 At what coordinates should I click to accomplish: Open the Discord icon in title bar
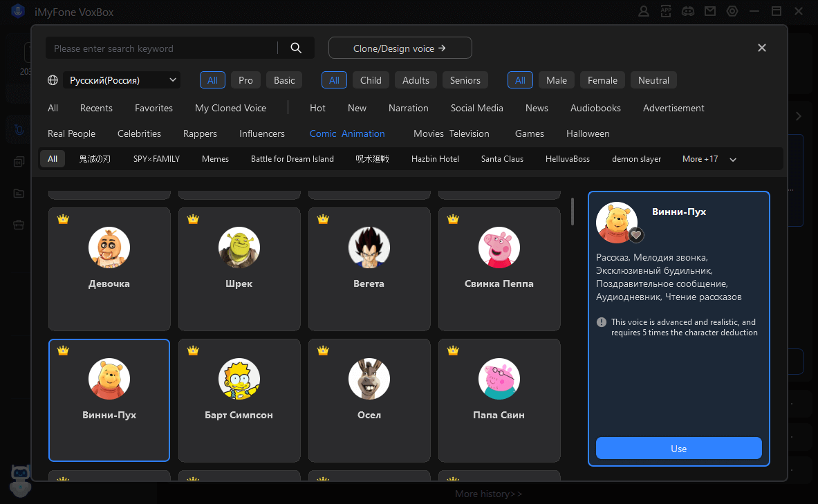(x=688, y=11)
